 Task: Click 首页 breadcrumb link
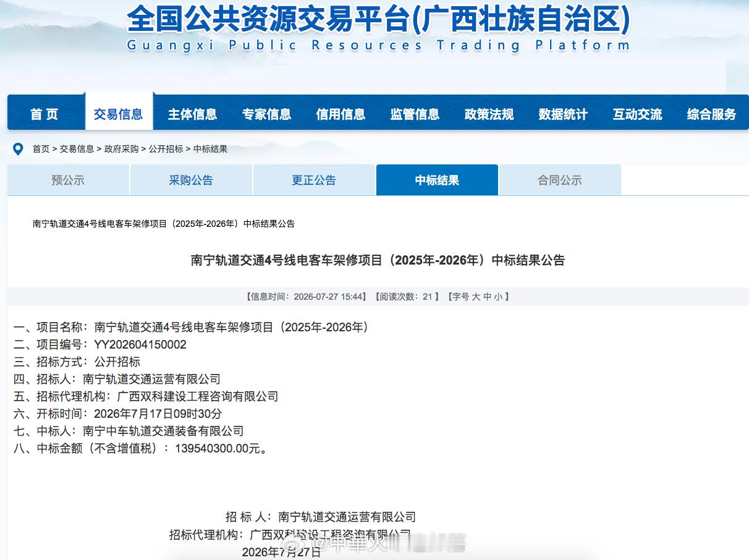41,149
